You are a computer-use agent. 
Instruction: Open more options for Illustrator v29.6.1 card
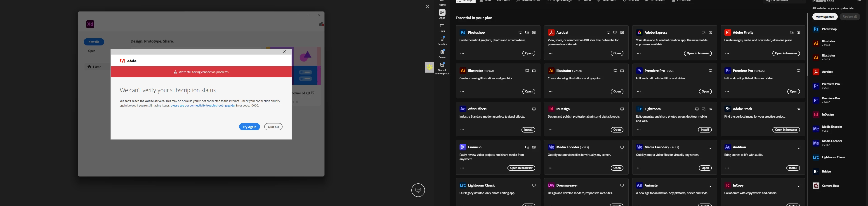[462, 92]
